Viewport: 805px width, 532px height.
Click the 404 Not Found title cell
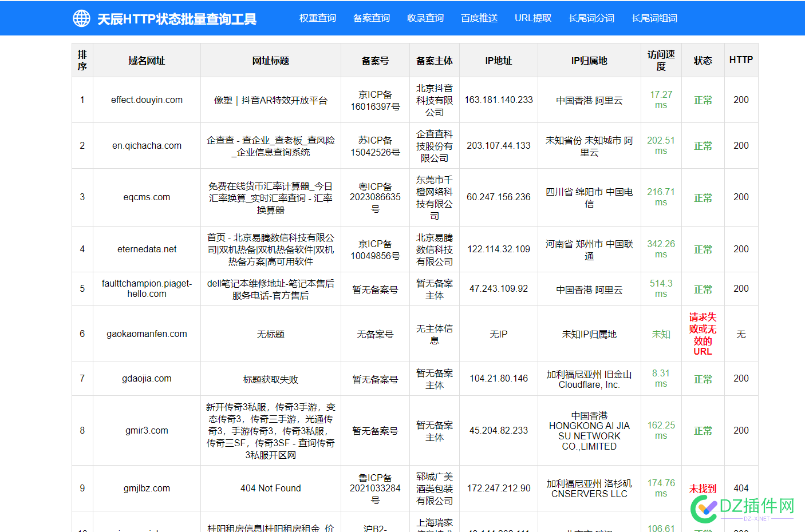click(x=271, y=488)
